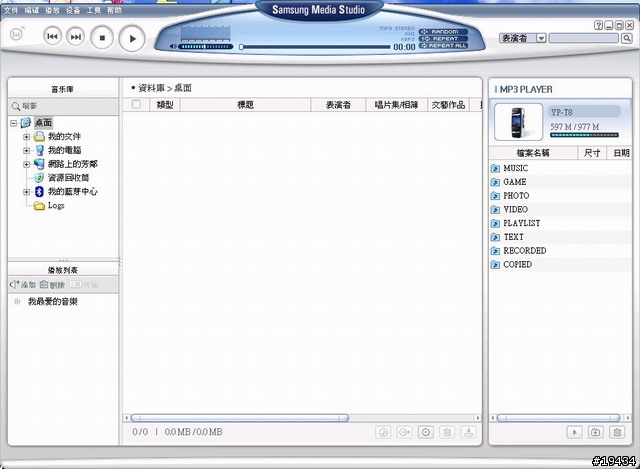640x469 pixels.
Task: Sort by 標題 column
Action: pyautogui.click(x=245, y=105)
